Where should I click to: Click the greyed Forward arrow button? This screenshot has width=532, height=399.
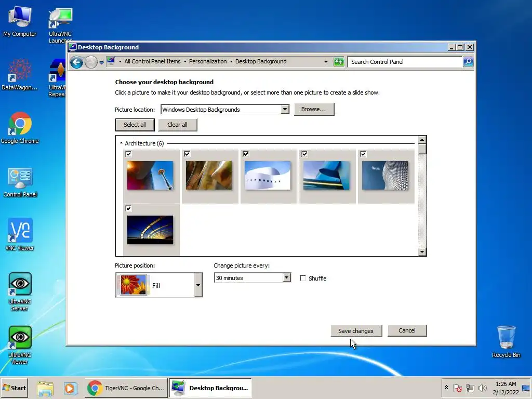point(91,62)
